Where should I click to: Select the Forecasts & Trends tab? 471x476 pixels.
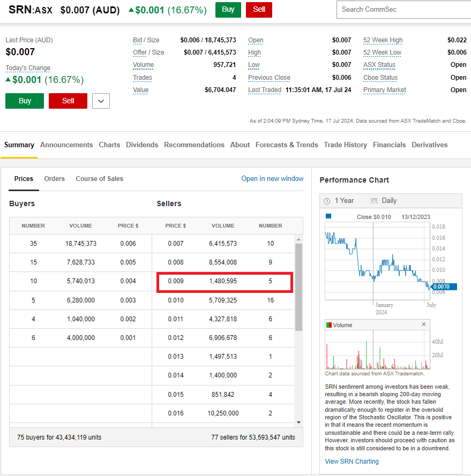tap(287, 145)
